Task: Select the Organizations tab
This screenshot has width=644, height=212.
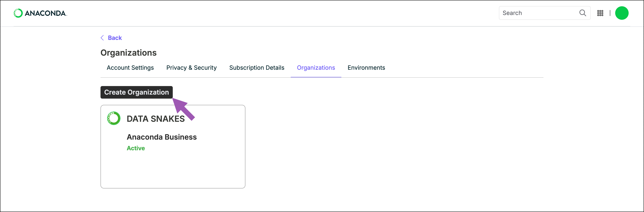Action: tap(316, 68)
